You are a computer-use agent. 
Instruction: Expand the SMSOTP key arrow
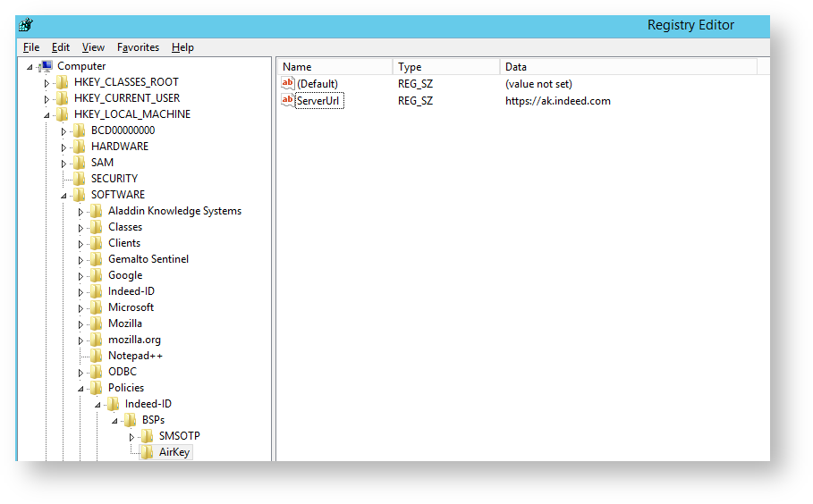click(132, 437)
